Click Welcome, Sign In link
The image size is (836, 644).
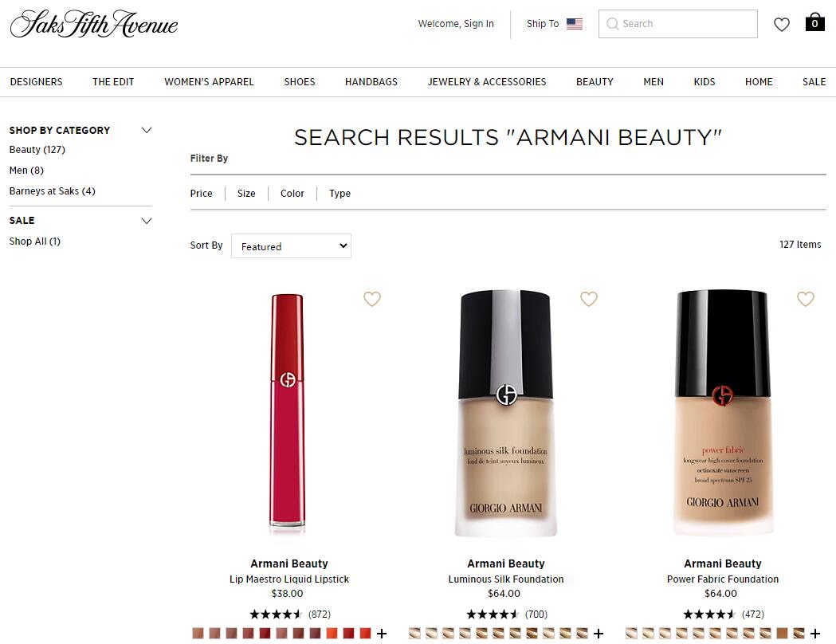pyautogui.click(x=456, y=24)
